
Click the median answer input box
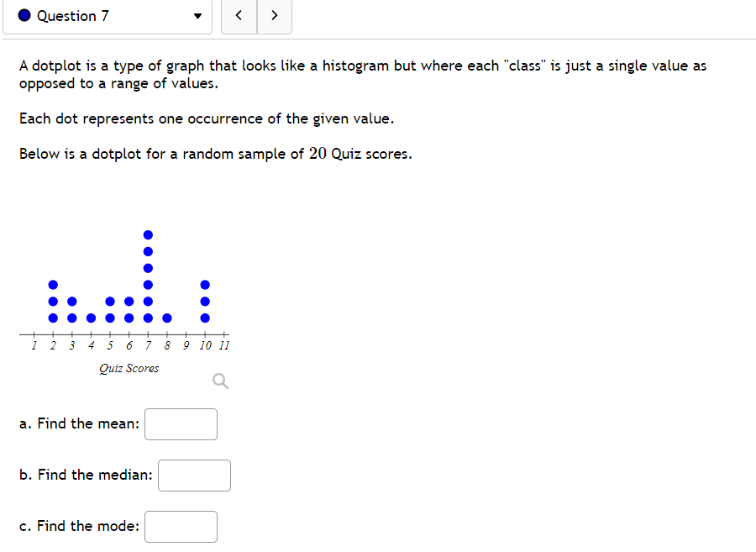point(194,475)
